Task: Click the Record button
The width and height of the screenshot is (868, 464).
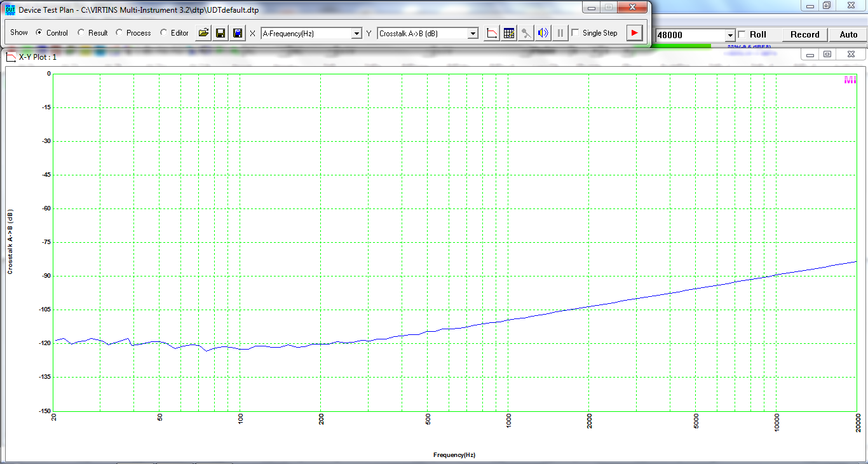Action: tap(804, 35)
